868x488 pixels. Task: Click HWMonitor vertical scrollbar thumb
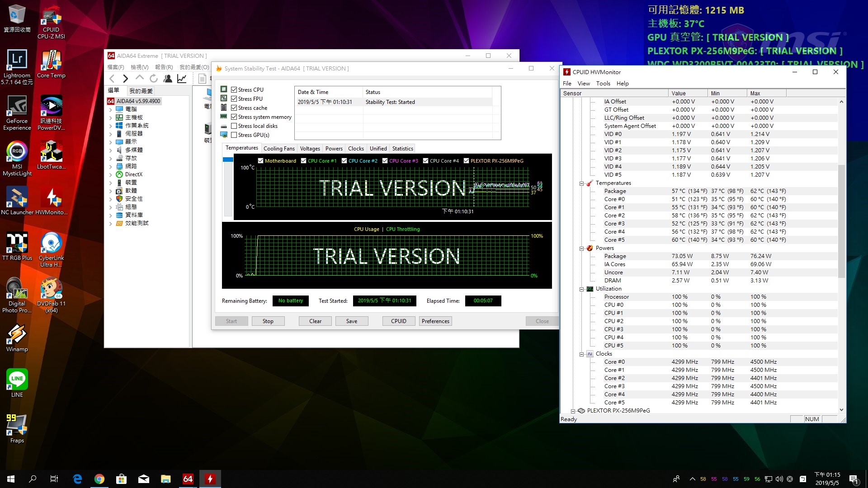point(841,221)
